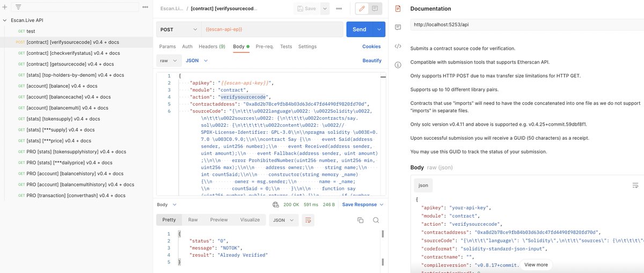This screenshot has height=273, width=644.
Task: Switch response view to Visualize
Action: [250, 220]
